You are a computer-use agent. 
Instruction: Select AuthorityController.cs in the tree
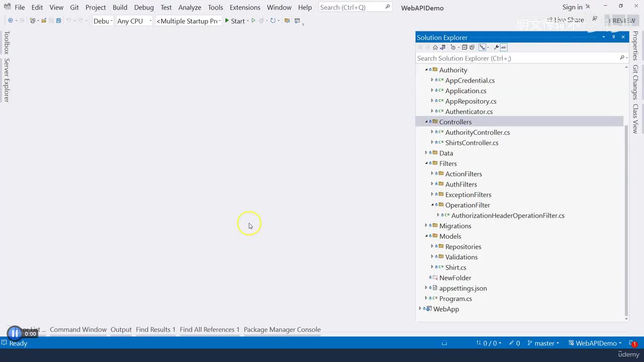click(x=477, y=132)
